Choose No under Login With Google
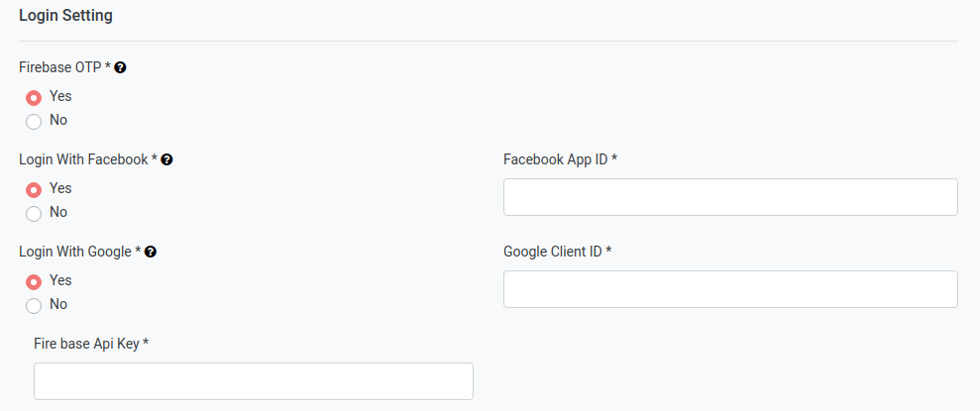This screenshot has width=980, height=411. (34, 305)
